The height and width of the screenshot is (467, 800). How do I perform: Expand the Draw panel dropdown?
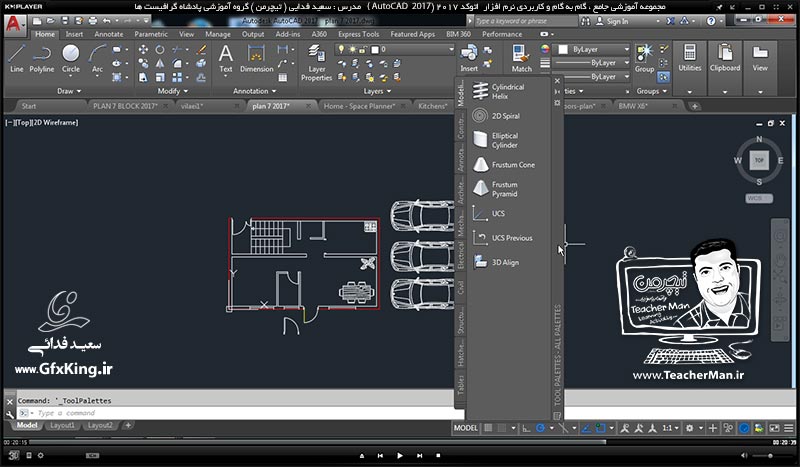[69, 91]
